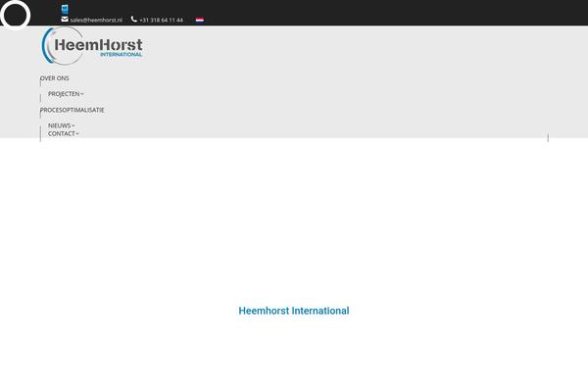Click the white circle icon in top bar
Screen dimensions: 588x392
tap(15, 16)
